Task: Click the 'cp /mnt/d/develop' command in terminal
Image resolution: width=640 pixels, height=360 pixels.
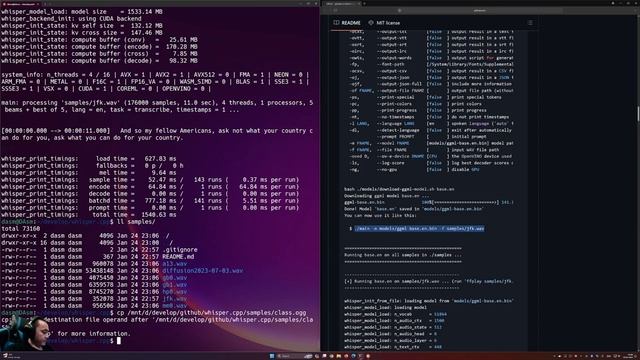Action: pos(211,313)
